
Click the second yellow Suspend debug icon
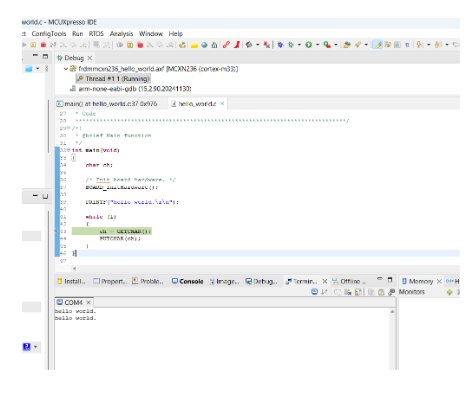pyautogui.click(x=130, y=45)
